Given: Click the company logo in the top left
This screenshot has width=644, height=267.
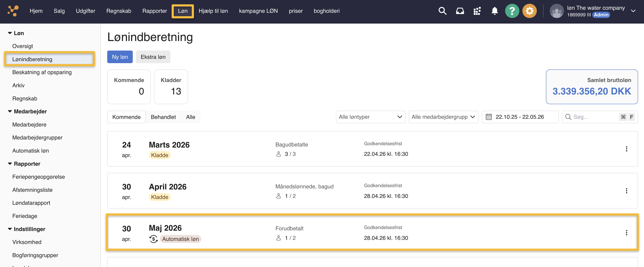Looking at the screenshot, I should coord(12,11).
